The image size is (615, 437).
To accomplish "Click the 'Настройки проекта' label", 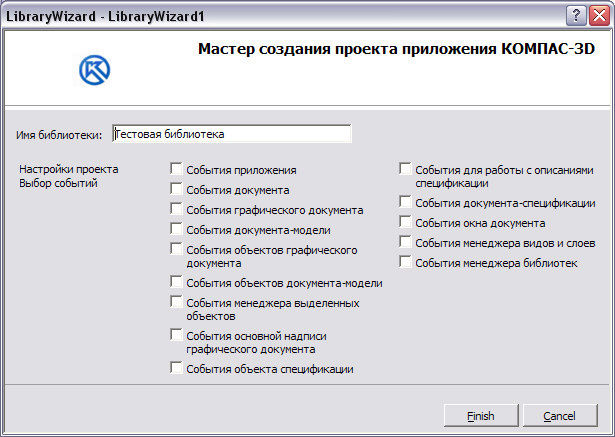I will (x=69, y=169).
